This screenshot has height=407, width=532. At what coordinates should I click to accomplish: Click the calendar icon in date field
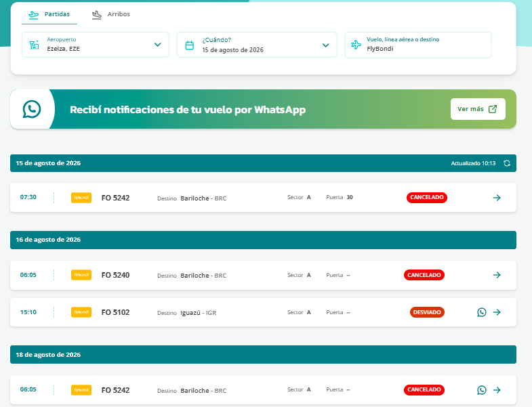[x=190, y=45]
